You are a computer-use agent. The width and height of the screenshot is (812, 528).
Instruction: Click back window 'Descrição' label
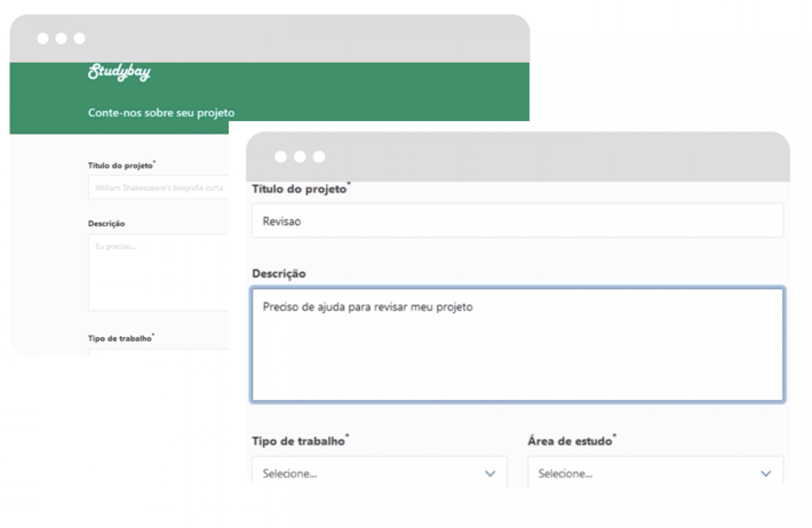[106, 224]
